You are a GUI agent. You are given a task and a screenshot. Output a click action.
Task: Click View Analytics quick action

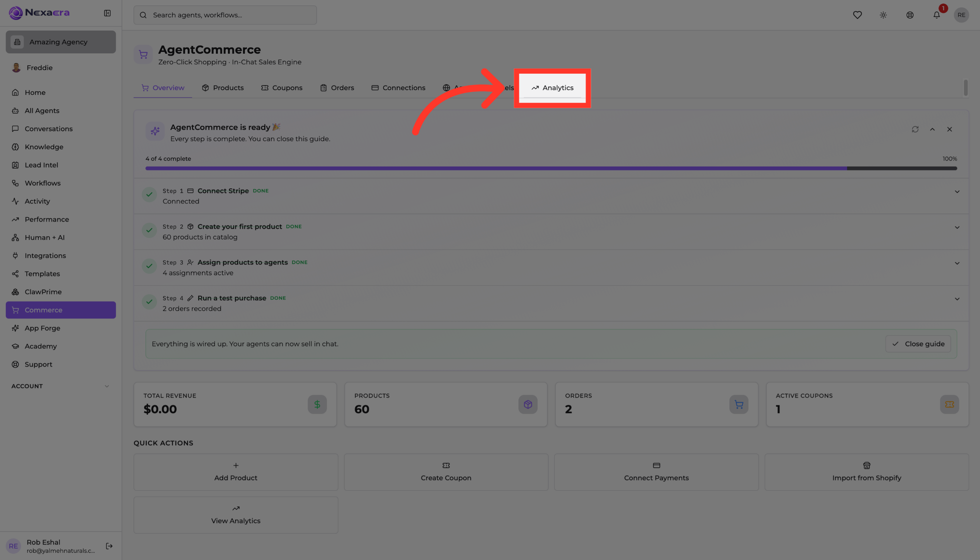236,515
